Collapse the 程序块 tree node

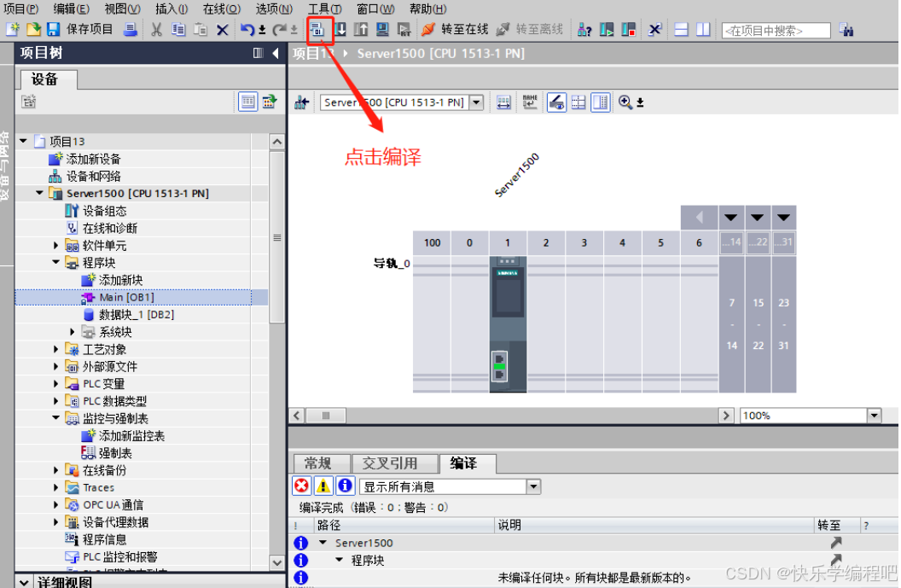[55, 263]
